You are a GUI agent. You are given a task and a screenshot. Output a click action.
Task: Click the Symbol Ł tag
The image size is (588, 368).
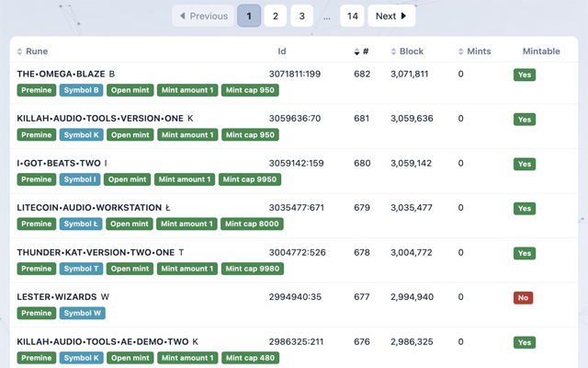point(81,224)
